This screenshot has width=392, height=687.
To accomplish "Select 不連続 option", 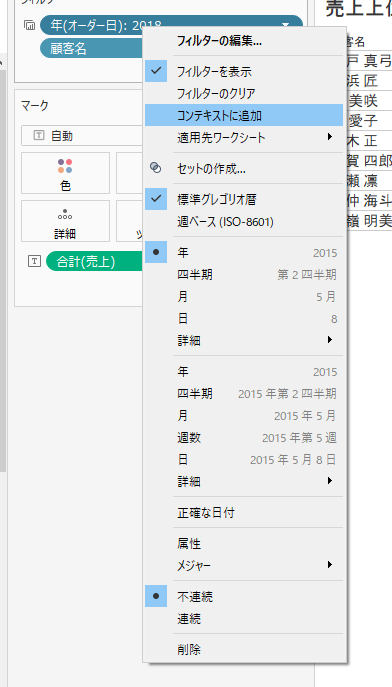I will (x=244, y=597).
